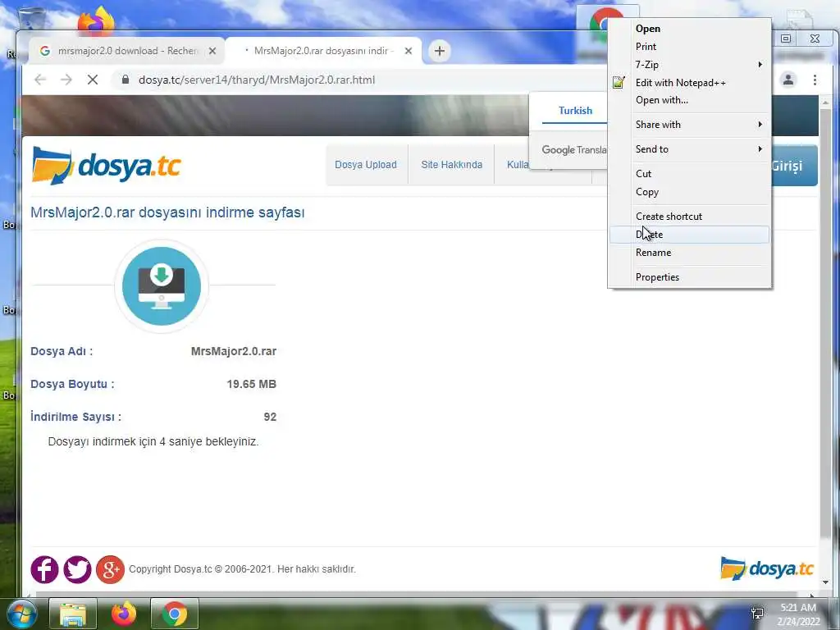
Task: Open the Chrome profile avatar
Action: [788, 80]
